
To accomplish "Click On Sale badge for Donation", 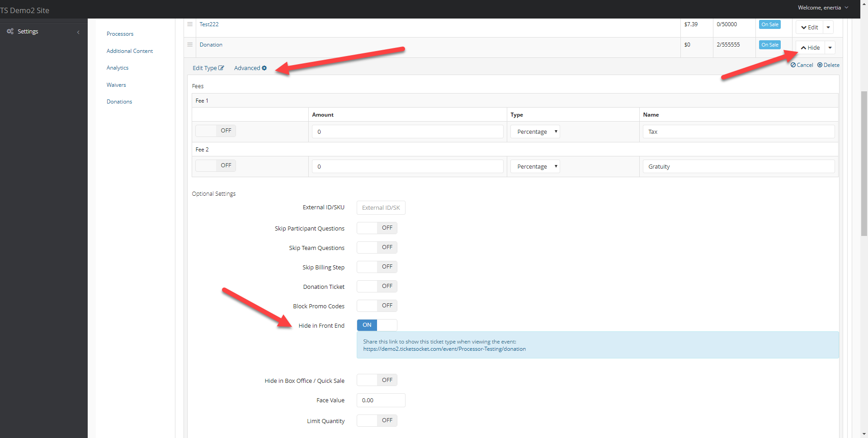I will pos(770,45).
